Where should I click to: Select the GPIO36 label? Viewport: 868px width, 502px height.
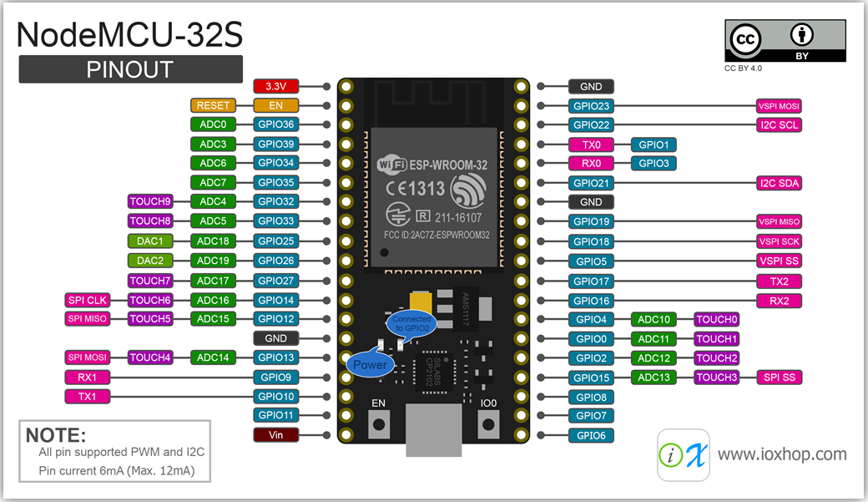[x=275, y=124]
